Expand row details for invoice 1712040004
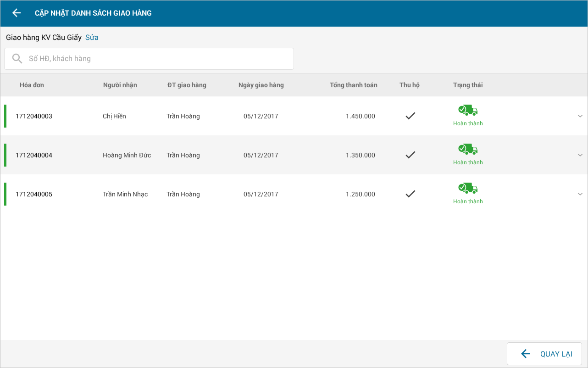Viewport: 588px width, 368px height. 580,155
